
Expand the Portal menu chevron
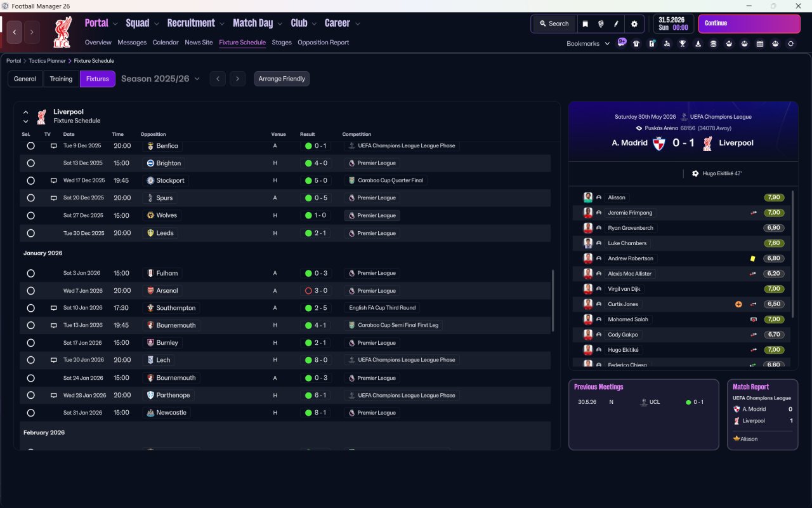coord(115,23)
